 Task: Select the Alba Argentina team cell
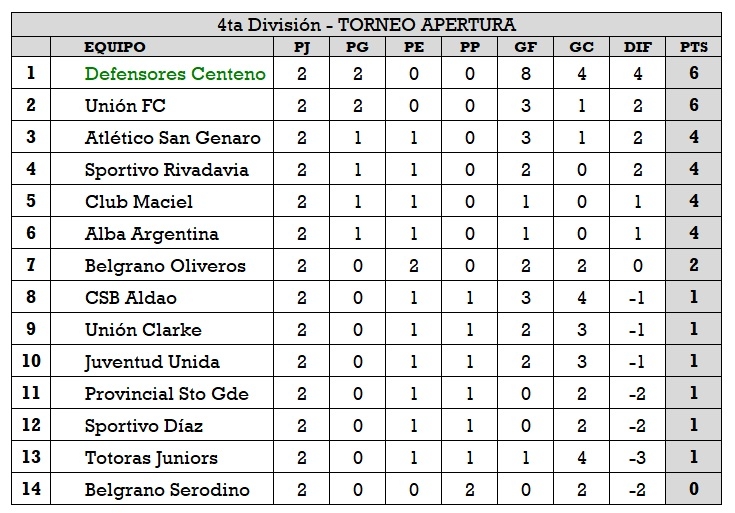151,234
